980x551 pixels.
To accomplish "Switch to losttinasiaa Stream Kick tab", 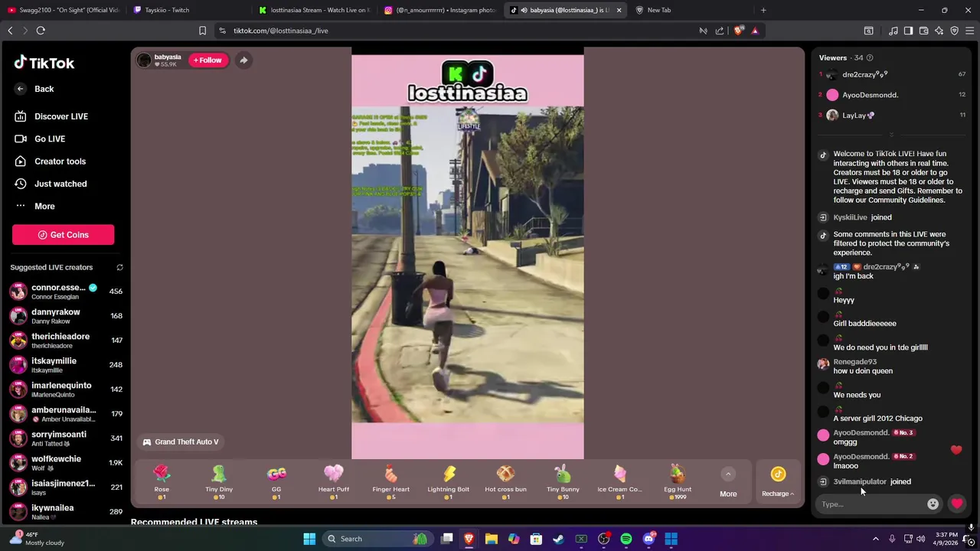I will (x=314, y=10).
